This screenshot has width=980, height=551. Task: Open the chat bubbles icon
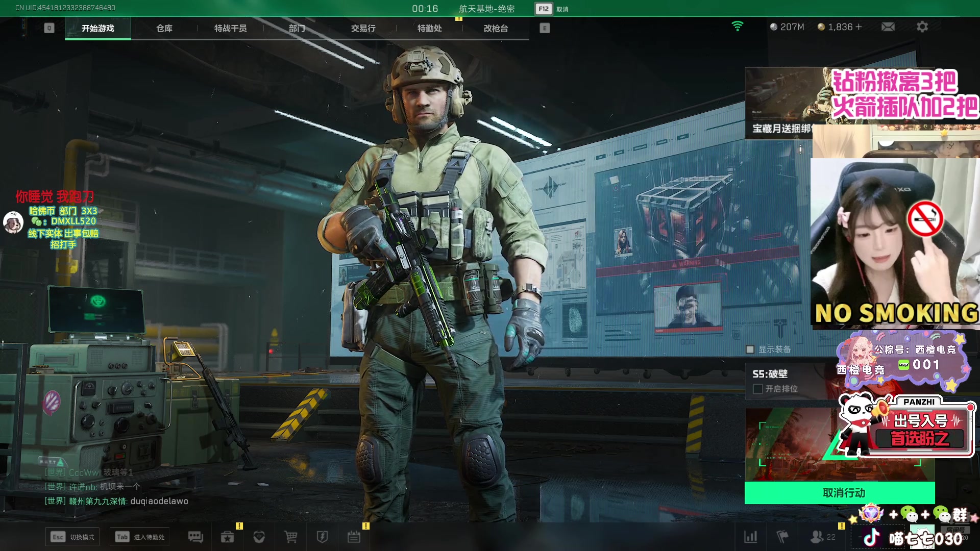click(195, 537)
